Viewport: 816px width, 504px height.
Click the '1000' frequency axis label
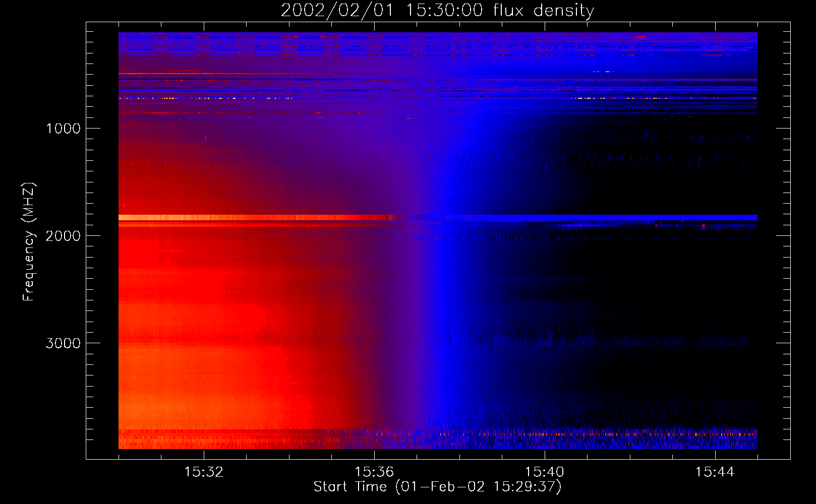(63, 129)
